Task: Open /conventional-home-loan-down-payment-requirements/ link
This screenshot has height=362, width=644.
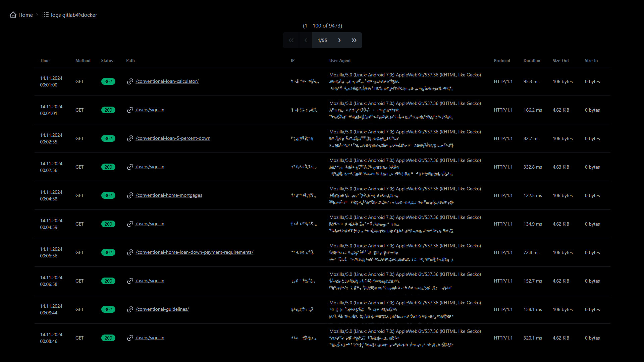Action: 194,252
